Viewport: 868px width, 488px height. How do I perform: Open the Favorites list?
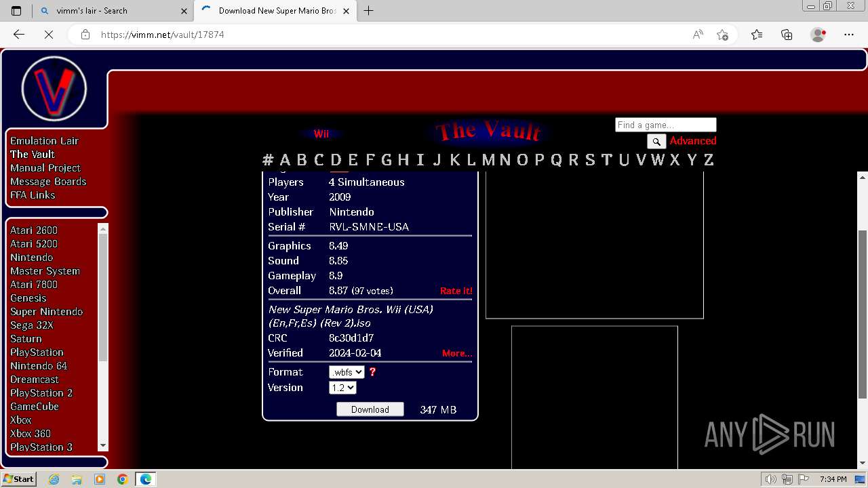pyautogui.click(x=757, y=35)
